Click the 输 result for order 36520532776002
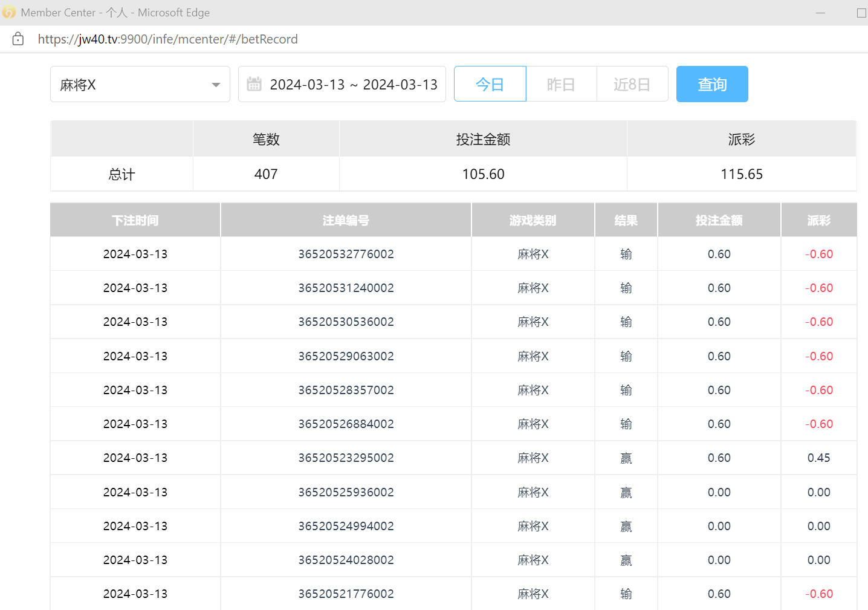Viewport: 868px width, 610px height. click(626, 254)
